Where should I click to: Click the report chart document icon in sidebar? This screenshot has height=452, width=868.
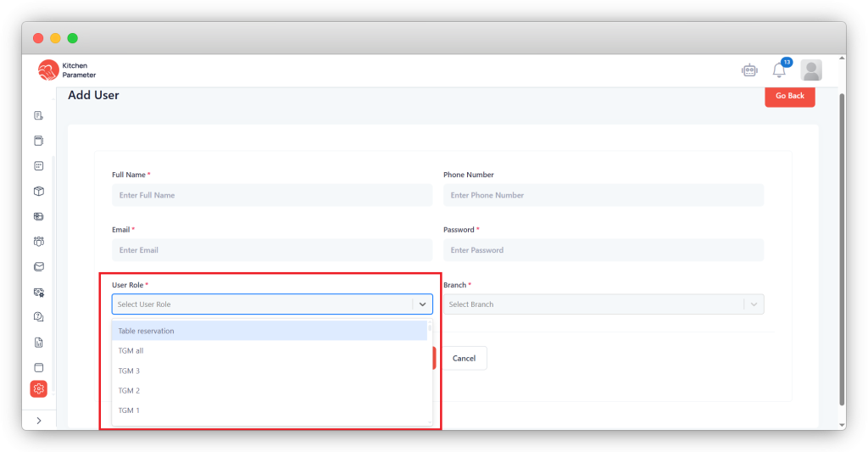pyautogui.click(x=38, y=343)
